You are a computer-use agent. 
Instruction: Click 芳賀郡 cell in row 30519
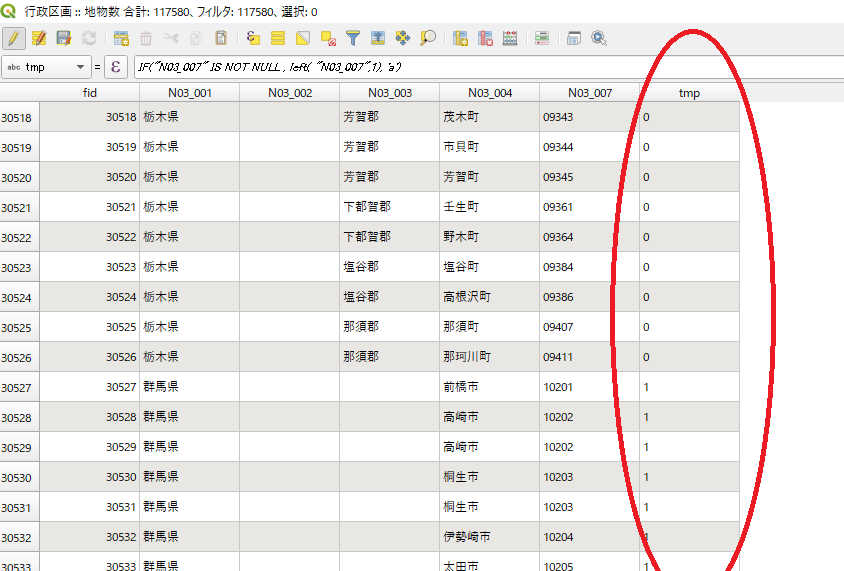click(x=390, y=147)
